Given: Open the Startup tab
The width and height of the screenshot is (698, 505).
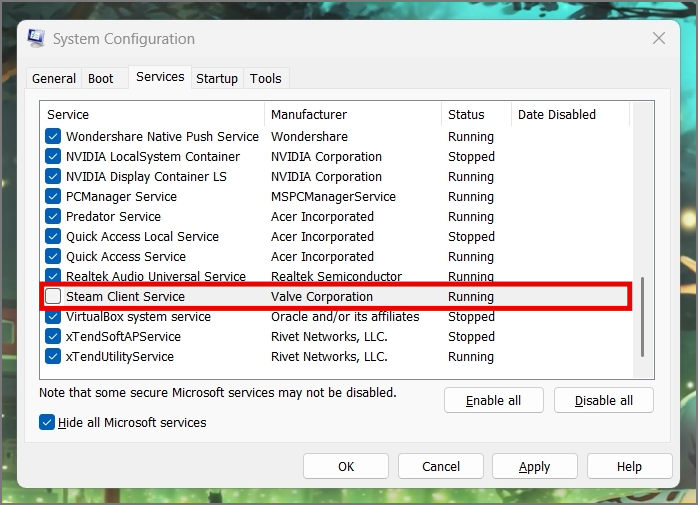Looking at the screenshot, I should coord(217,78).
